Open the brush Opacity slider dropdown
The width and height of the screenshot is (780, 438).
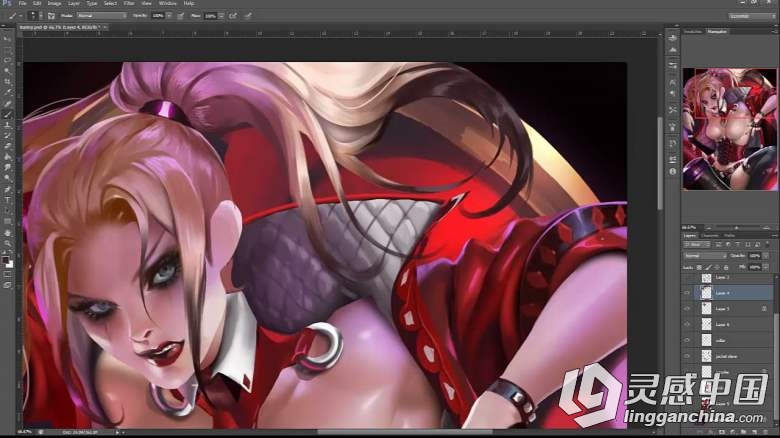[169, 16]
